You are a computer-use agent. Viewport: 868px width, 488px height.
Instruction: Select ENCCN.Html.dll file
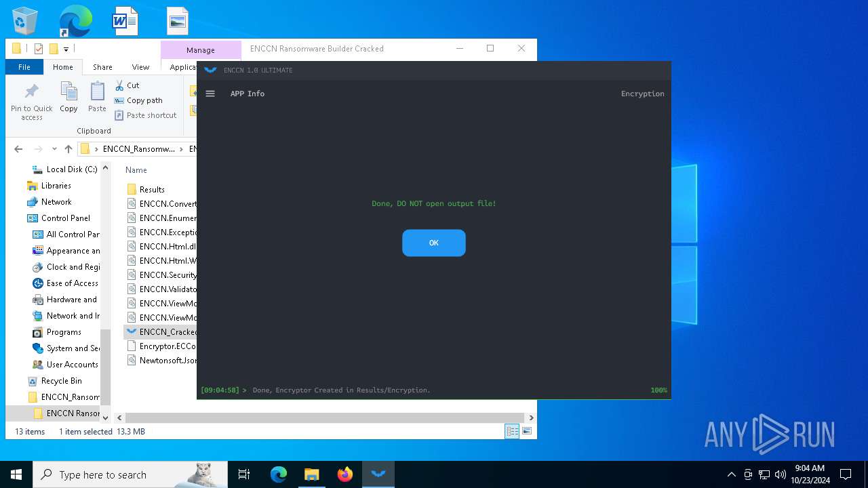[x=161, y=247]
